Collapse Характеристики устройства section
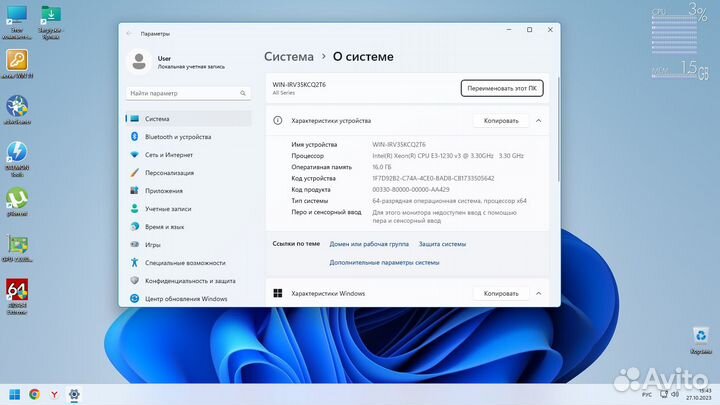Viewport: 720px width, 405px height. 539,121
